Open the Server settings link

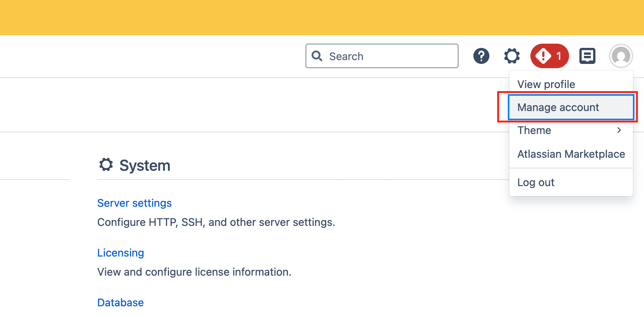[x=135, y=203]
